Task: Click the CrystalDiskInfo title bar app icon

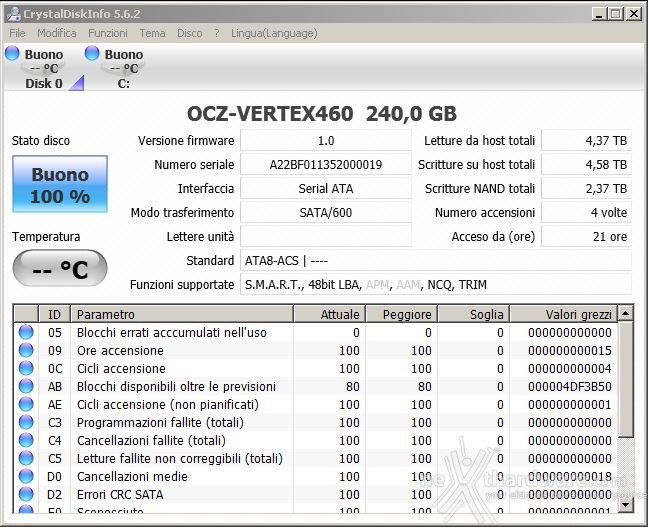Action: [14, 14]
